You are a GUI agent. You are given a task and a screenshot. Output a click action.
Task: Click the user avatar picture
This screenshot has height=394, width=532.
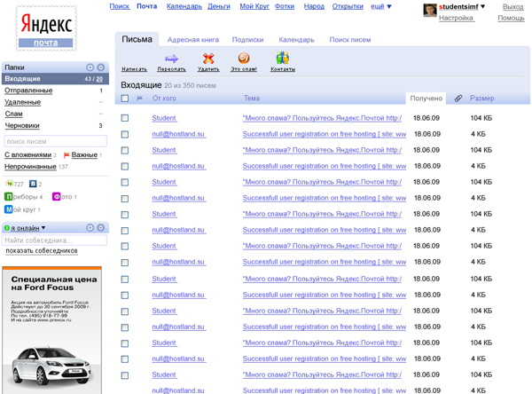coord(429,11)
